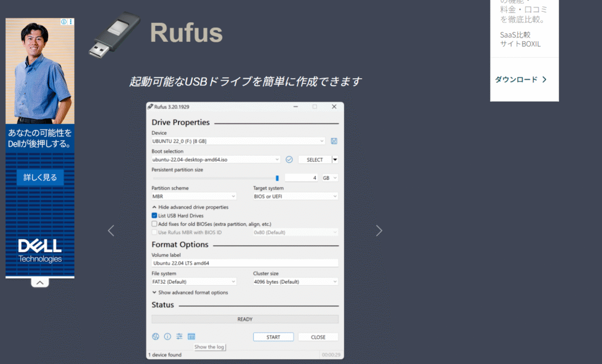Enable Add fixes for old BIOSes

click(x=155, y=224)
